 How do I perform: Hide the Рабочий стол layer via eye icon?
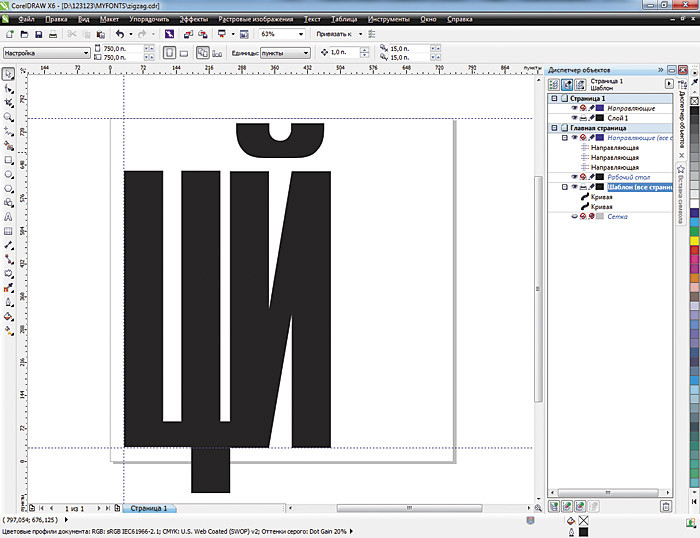click(x=575, y=177)
